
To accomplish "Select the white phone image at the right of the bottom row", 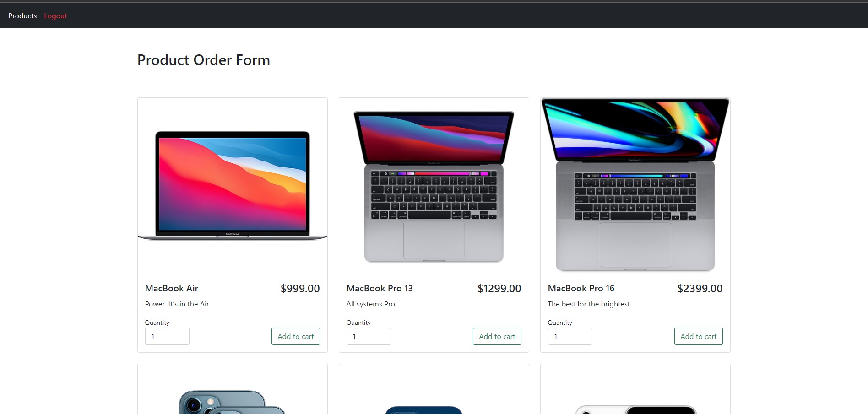I will [635, 409].
